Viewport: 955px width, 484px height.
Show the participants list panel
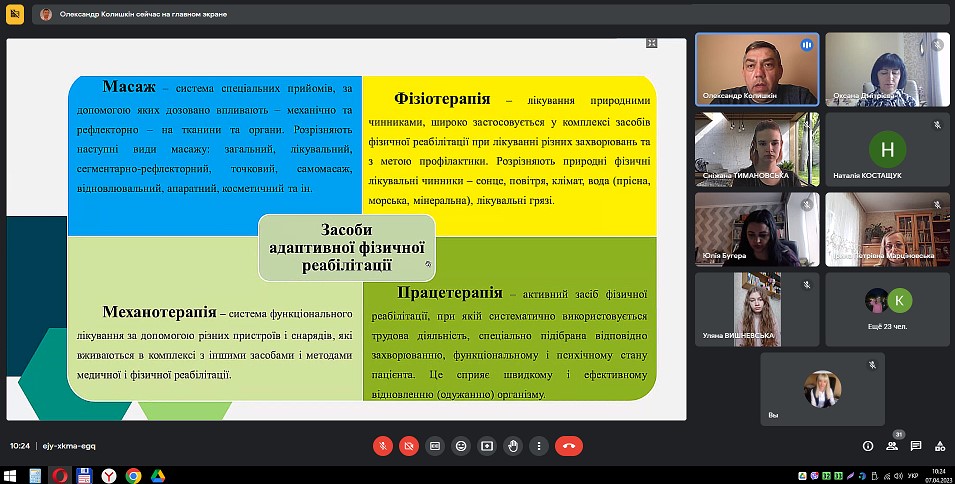pos(892,446)
